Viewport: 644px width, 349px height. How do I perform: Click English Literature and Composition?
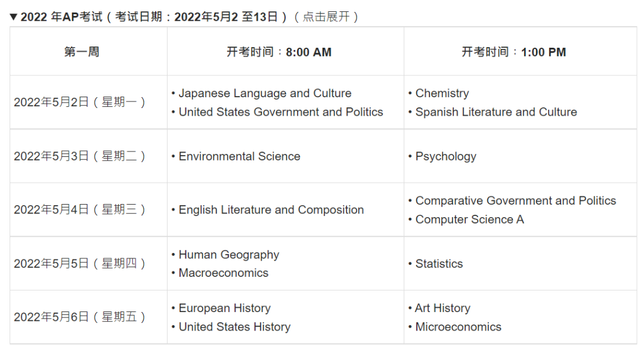click(271, 210)
